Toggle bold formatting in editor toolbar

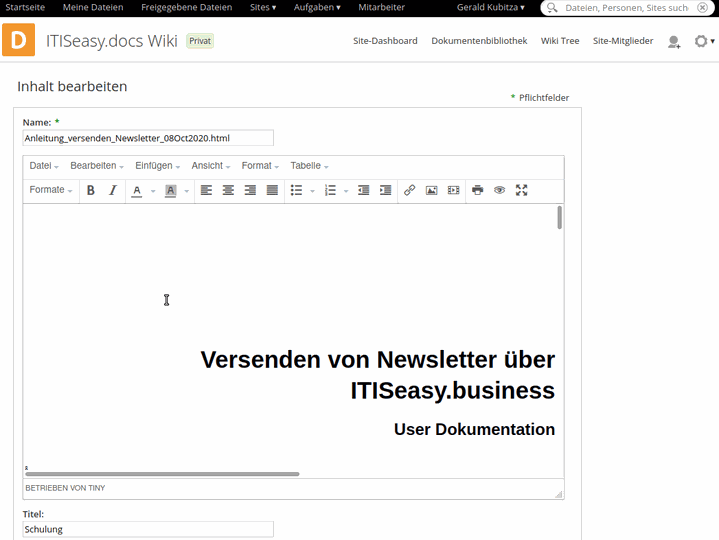[91, 190]
